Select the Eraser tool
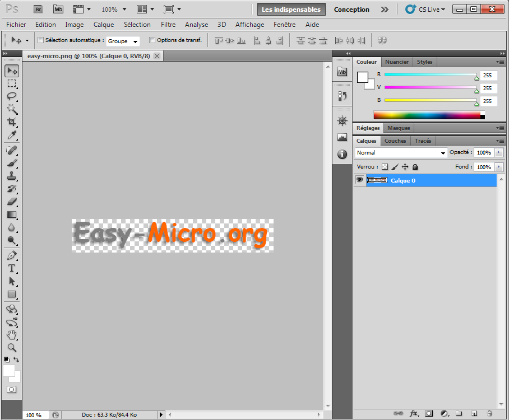 [x=12, y=202]
